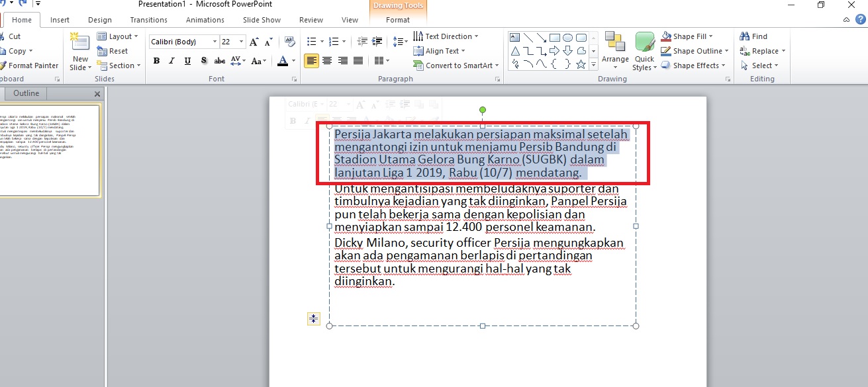
Task: Open Convert to SmartArt dropdown
Action: click(456, 65)
